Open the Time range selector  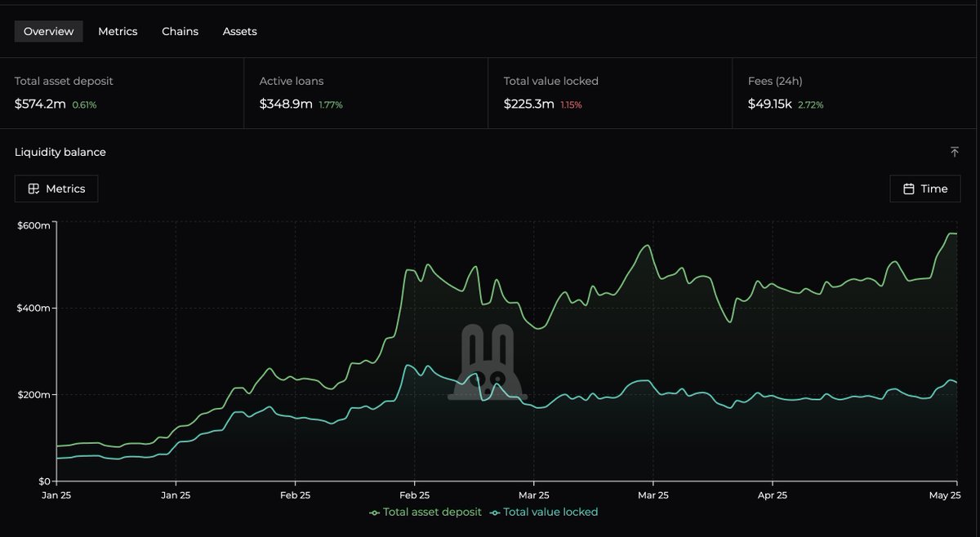click(x=925, y=189)
